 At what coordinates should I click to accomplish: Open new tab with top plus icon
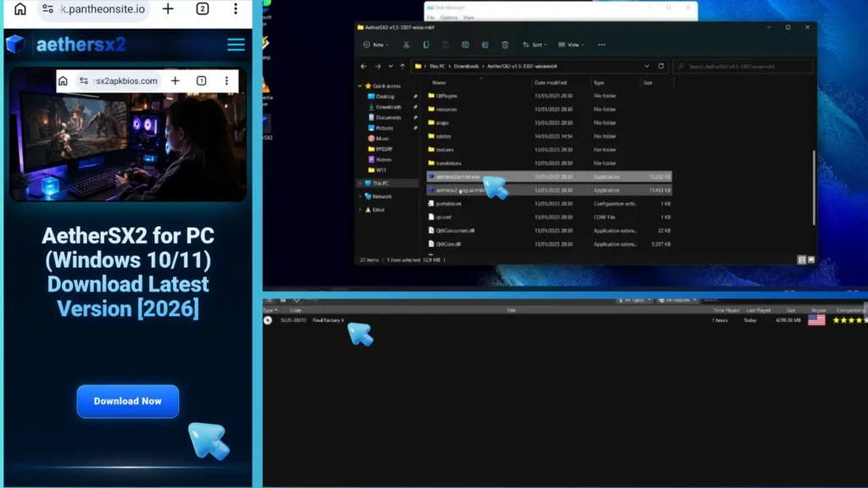(x=168, y=8)
